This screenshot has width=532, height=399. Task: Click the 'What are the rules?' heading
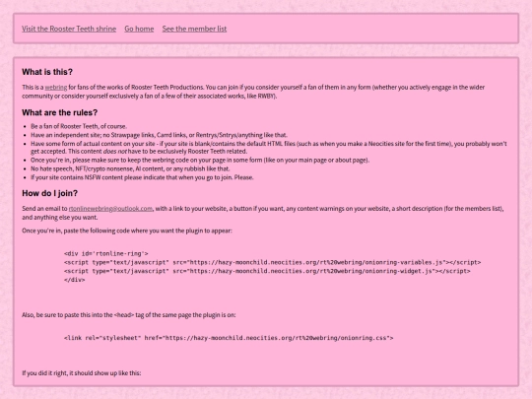60,112
